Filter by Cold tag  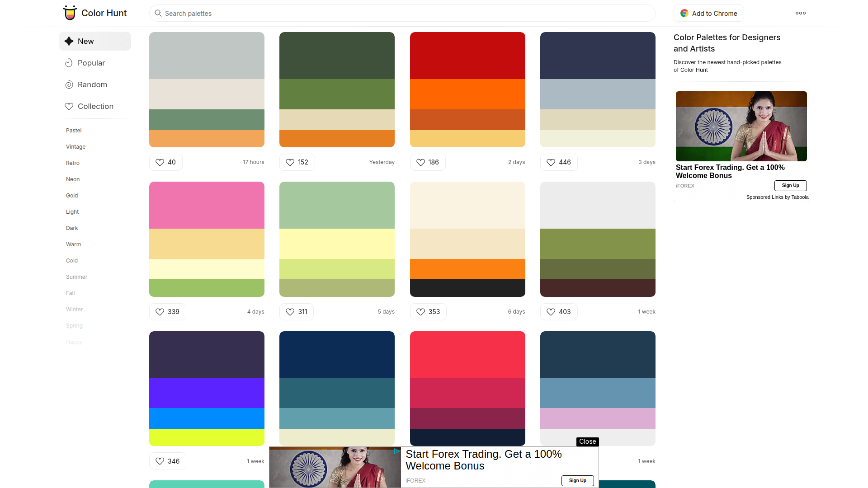[x=72, y=261]
